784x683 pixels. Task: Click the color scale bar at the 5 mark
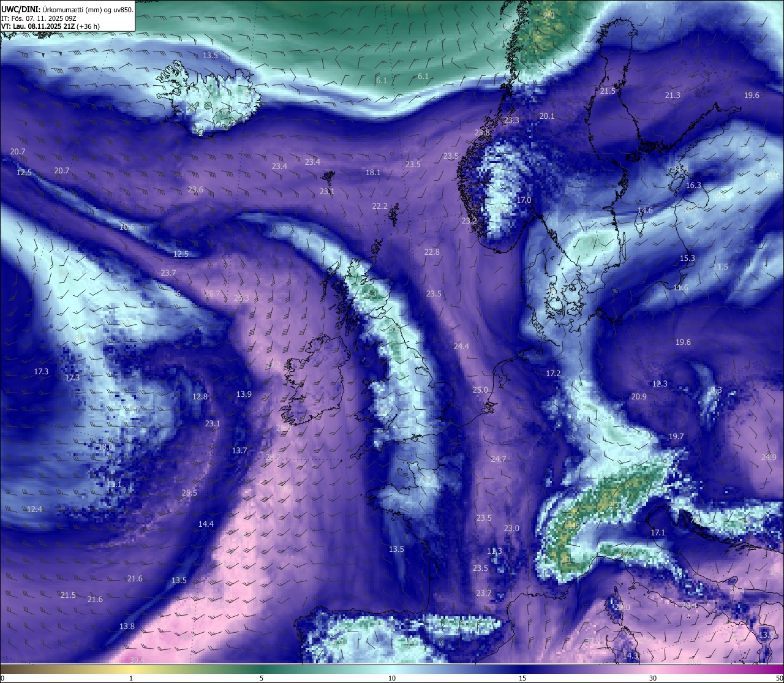[x=262, y=670]
